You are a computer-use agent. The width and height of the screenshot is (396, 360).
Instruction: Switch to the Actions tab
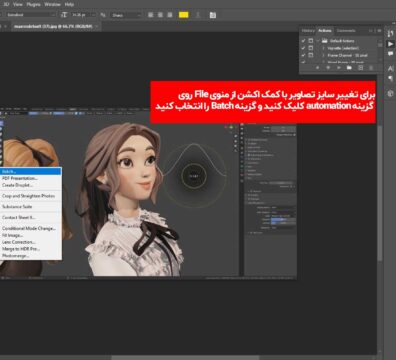325,31
